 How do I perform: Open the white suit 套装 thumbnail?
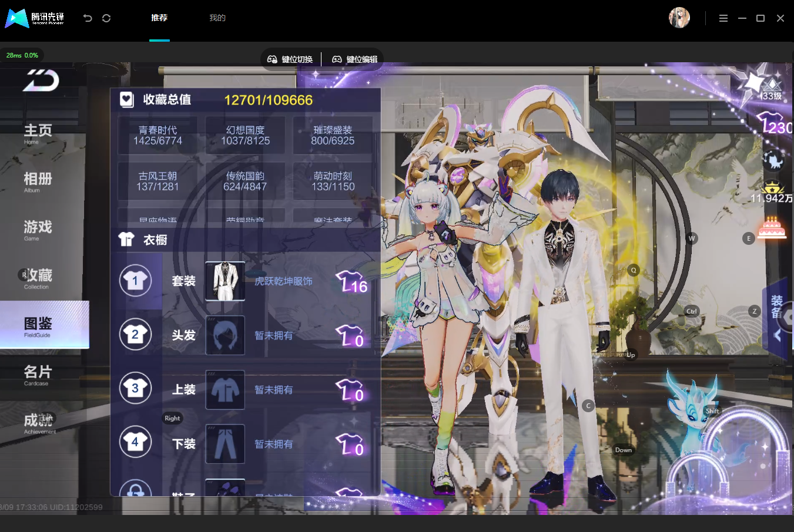tap(225, 281)
